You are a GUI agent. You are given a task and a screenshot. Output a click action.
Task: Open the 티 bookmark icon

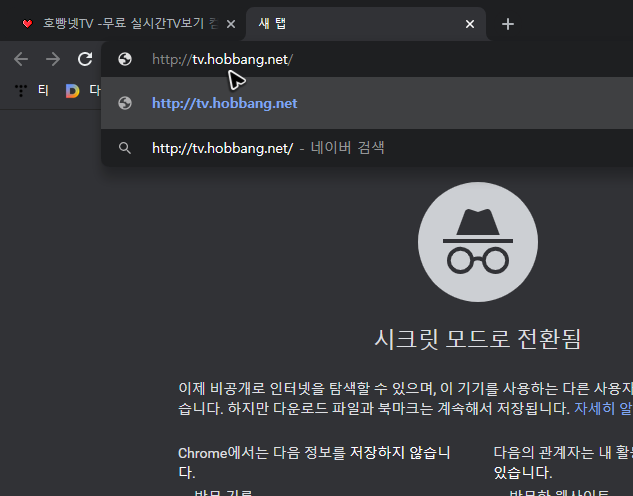[21, 90]
